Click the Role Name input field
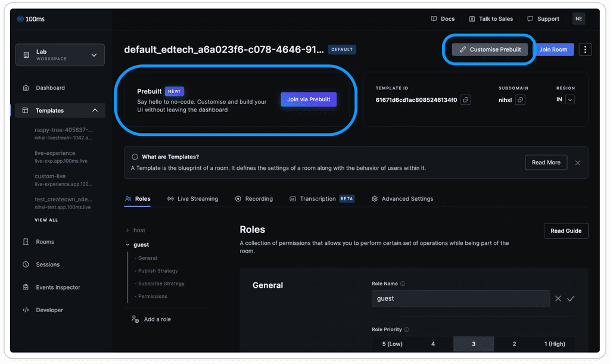Viewport: 610px width, 364px height. click(x=460, y=298)
